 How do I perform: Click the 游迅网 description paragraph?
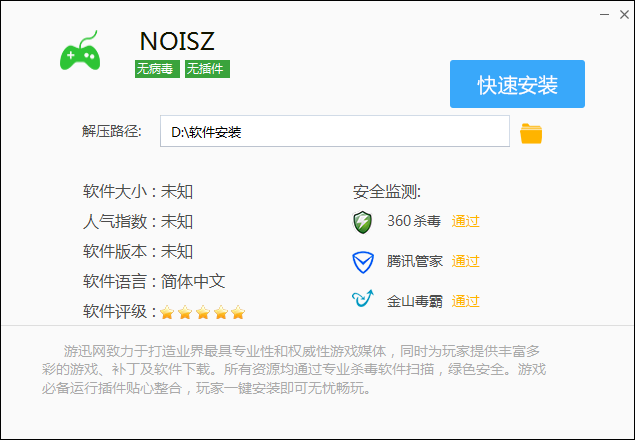tap(294, 369)
